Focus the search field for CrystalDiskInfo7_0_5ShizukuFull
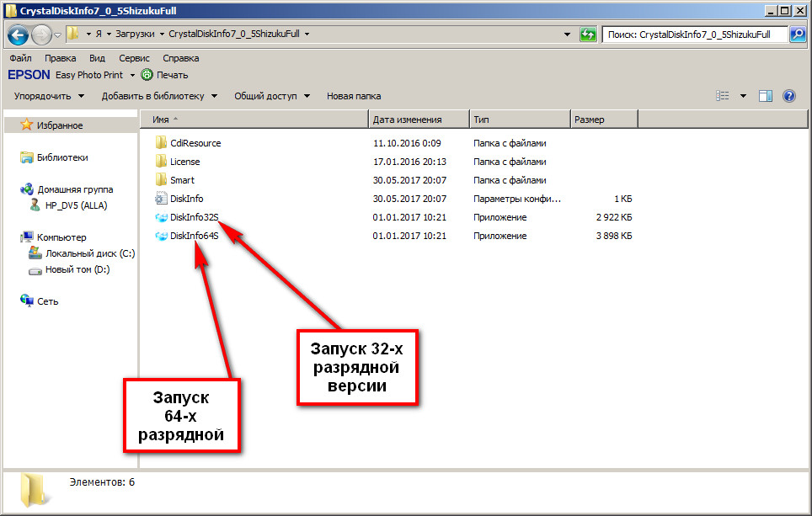Viewport: 812px width, 516px height. [x=695, y=35]
